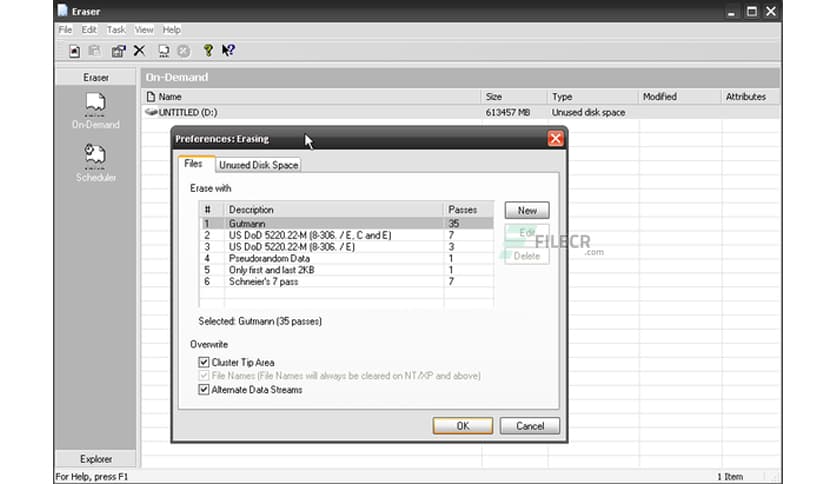This screenshot has width=836, height=484.
Task: Click the Unused disk space type cell
Action: (x=589, y=112)
